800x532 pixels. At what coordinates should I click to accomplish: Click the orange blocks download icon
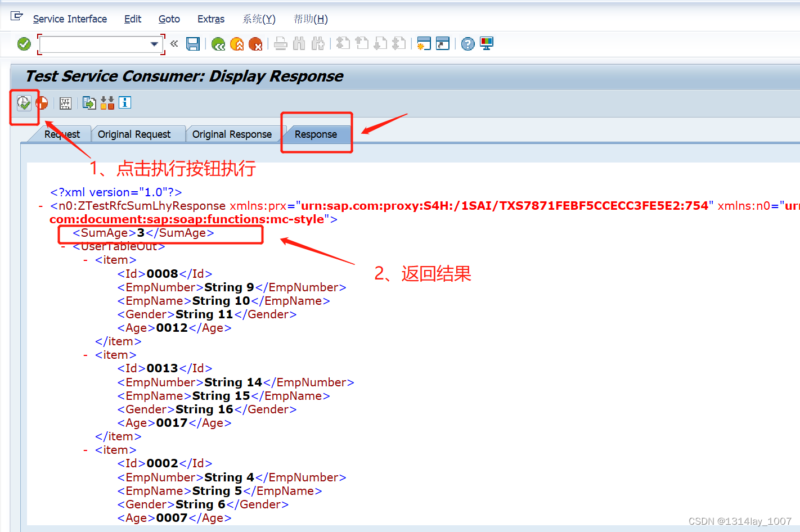(107, 103)
